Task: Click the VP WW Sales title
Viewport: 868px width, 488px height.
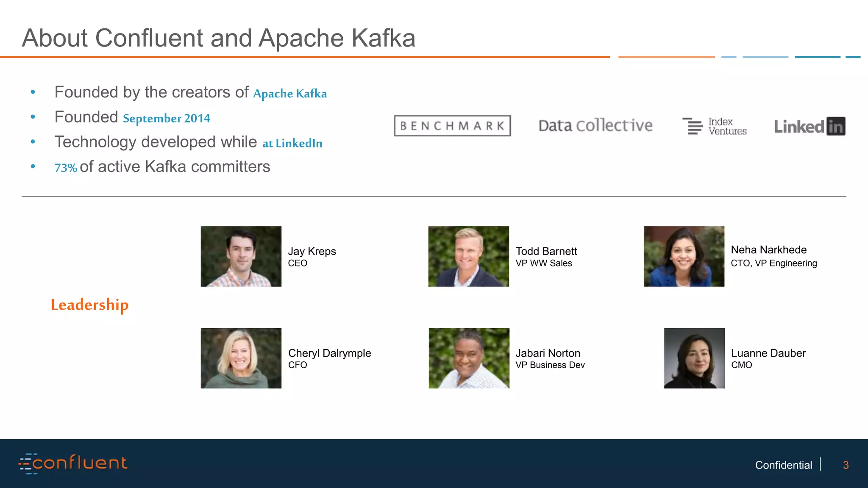Action: pos(544,263)
